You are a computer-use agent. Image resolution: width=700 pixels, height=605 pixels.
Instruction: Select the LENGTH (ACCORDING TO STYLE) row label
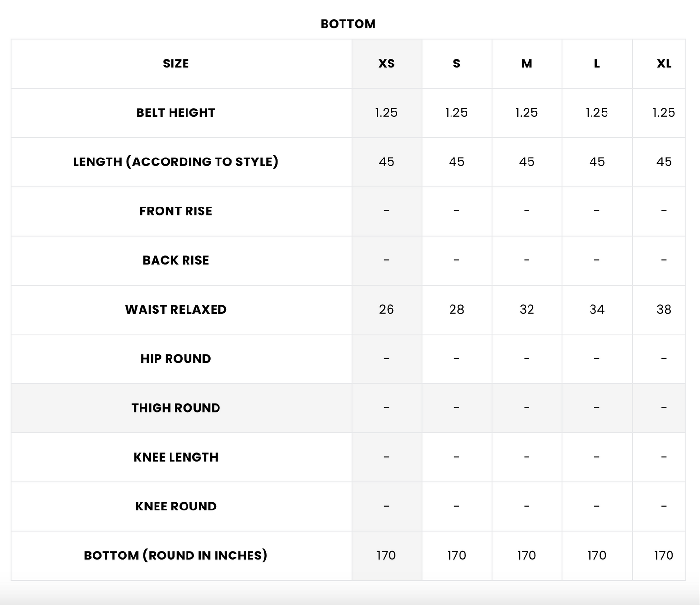click(176, 162)
